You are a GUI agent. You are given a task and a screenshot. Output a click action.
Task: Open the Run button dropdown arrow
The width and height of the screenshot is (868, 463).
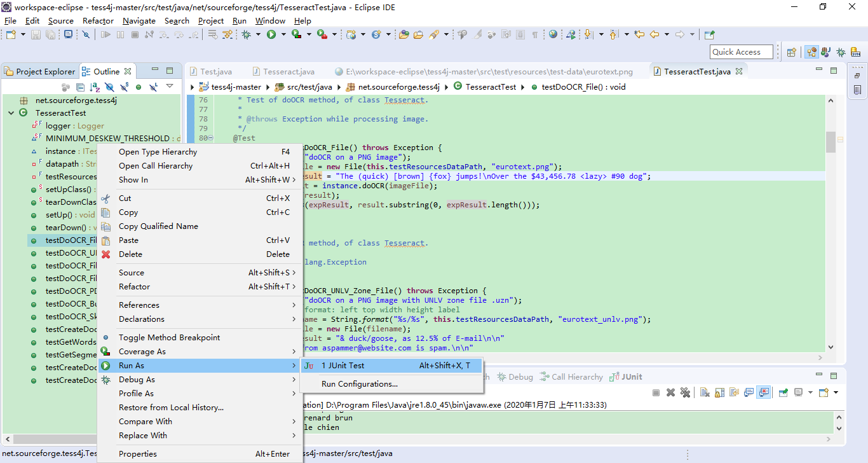point(283,34)
